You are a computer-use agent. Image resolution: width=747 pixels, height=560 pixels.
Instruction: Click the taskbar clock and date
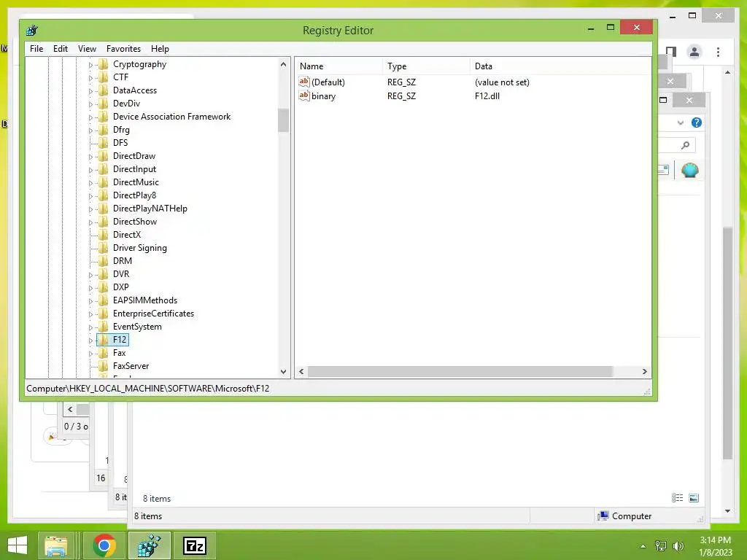(715, 545)
